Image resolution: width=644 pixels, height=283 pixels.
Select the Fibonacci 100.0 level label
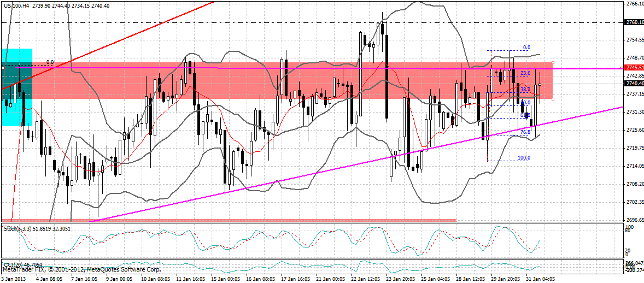pyautogui.click(x=524, y=158)
